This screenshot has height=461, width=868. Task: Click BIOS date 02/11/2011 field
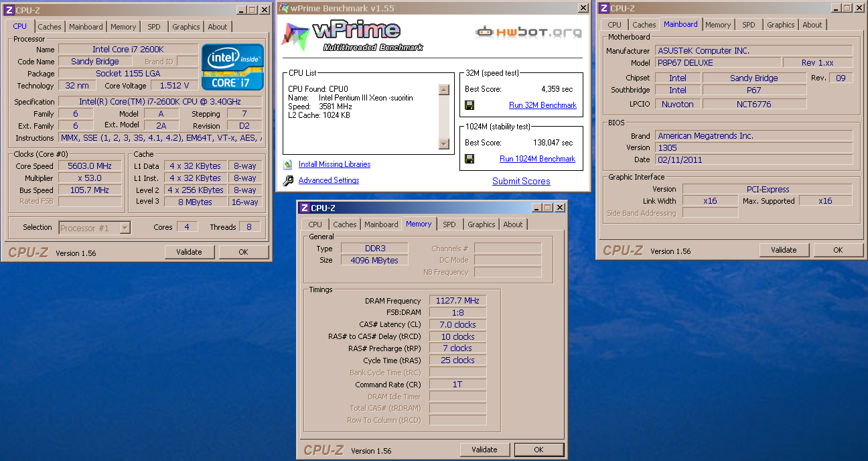(x=753, y=159)
